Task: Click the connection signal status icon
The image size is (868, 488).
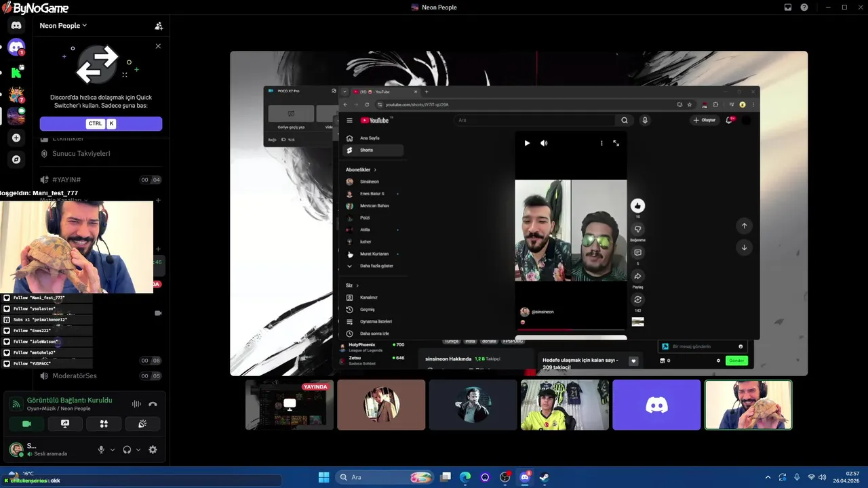Action: pos(16,404)
